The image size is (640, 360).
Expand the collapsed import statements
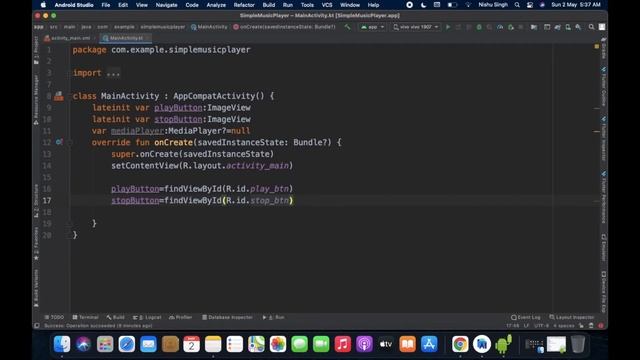point(113,73)
